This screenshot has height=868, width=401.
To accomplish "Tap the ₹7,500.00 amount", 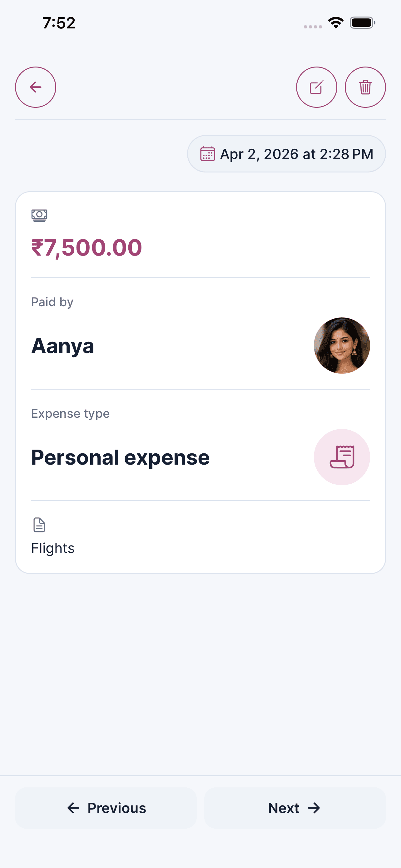I will click(x=87, y=248).
